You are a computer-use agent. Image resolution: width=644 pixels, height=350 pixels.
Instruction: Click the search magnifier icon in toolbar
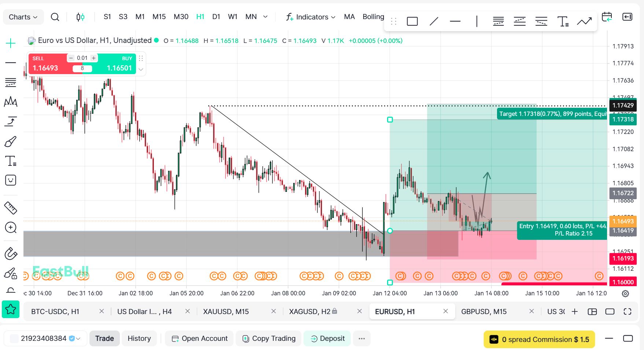point(55,17)
